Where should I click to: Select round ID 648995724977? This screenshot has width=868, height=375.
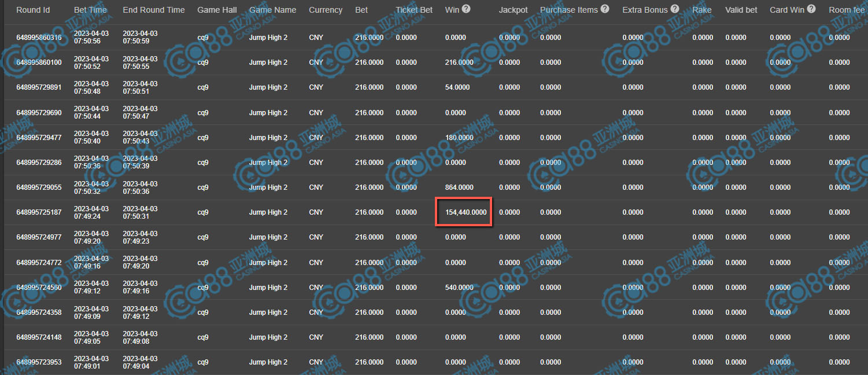39,237
